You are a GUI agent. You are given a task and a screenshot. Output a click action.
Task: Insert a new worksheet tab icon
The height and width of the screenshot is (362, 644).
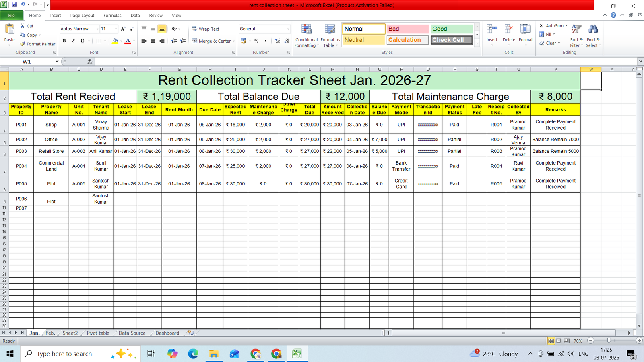[x=191, y=333]
